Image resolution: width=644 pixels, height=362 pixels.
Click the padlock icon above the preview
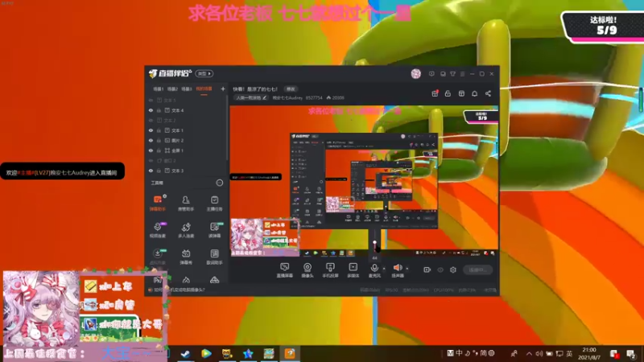click(x=448, y=93)
